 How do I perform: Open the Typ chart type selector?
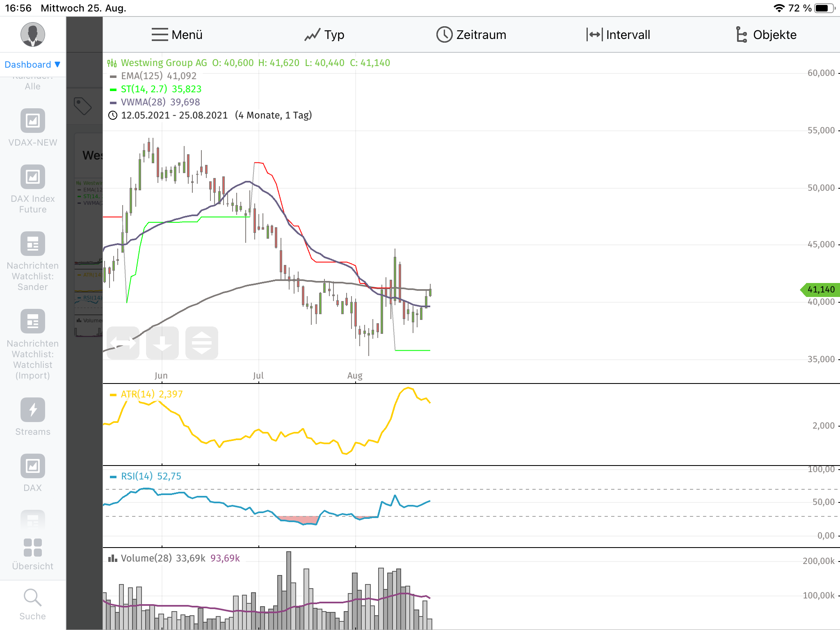324,35
